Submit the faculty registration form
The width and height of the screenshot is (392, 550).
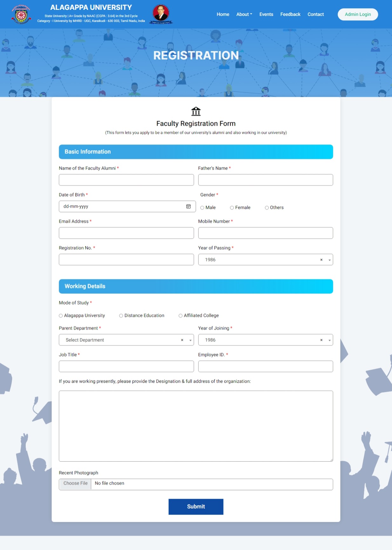[196, 506]
